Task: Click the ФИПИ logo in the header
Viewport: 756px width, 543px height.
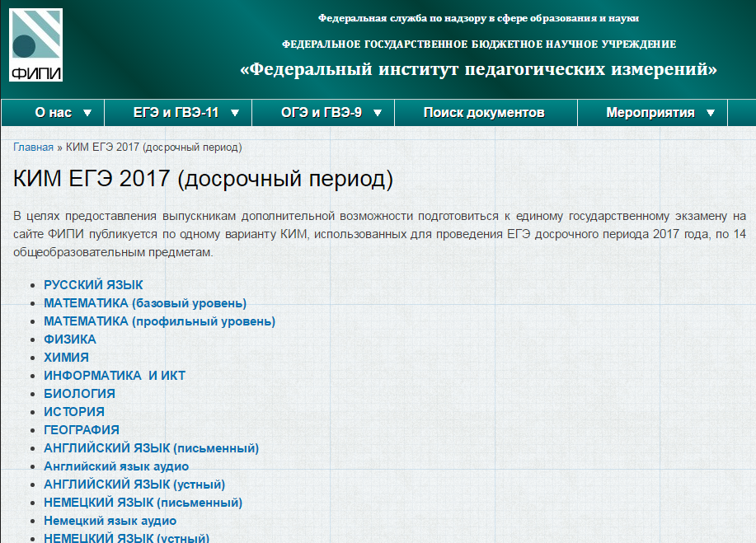Action: pos(35,44)
